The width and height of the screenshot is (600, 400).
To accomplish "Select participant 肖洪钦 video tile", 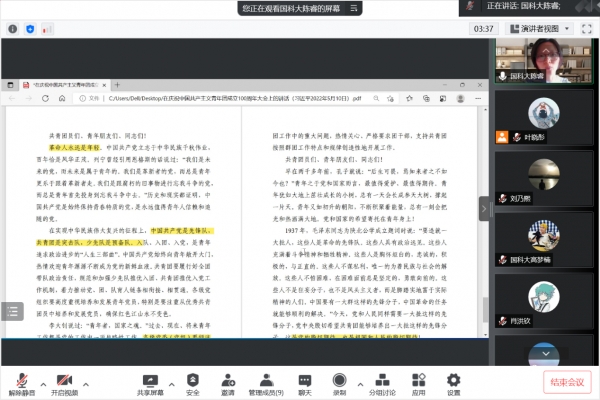I will [x=543, y=301].
